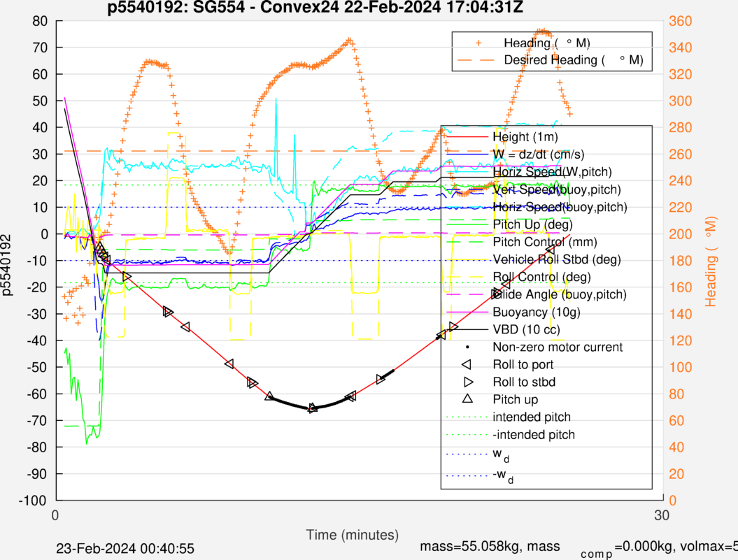The height and width of the screenshot is (560, 738).
Task: Click the orange right axis tick label 260
Action: point(680,154)
